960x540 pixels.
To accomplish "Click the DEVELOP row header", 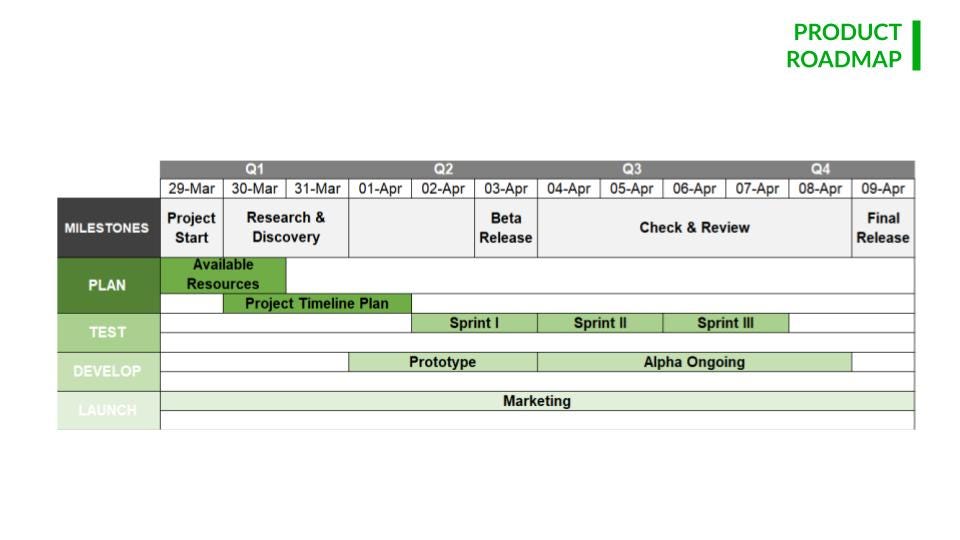I will [109, 372].
